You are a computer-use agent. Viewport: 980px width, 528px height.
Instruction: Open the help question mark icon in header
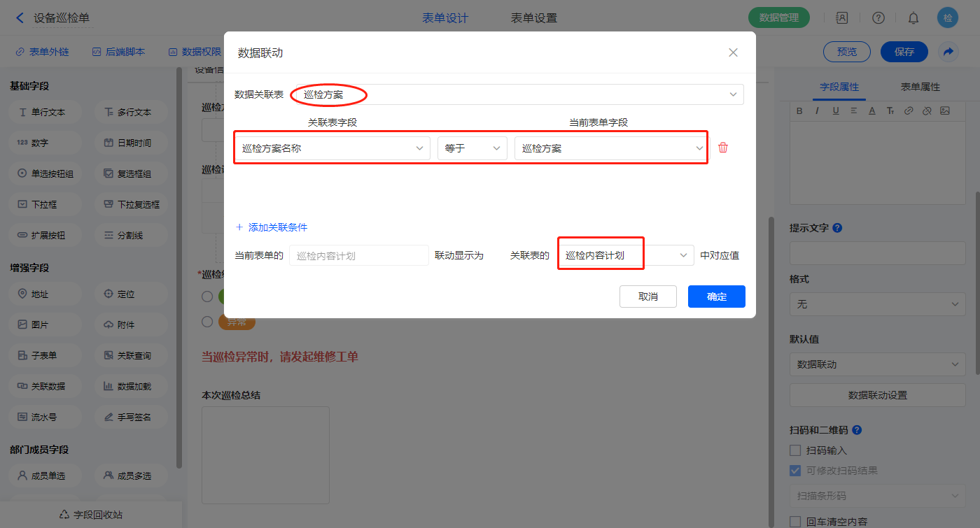pos(878,18)
